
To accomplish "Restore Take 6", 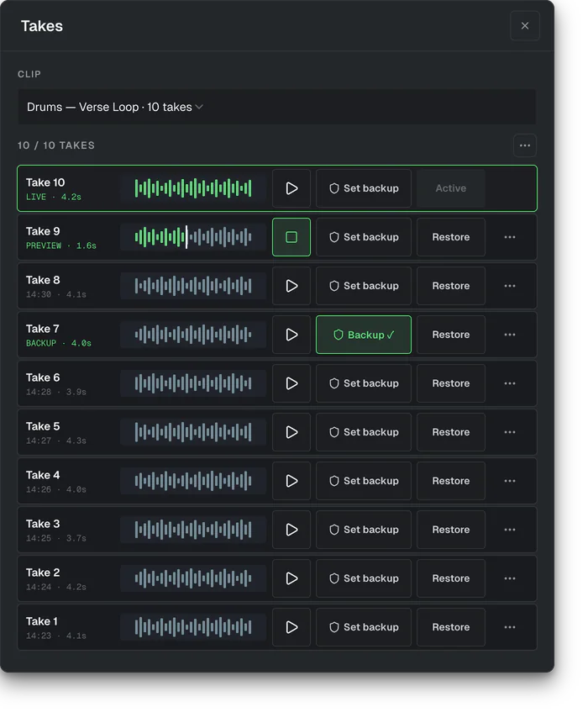I will [451, 383].
